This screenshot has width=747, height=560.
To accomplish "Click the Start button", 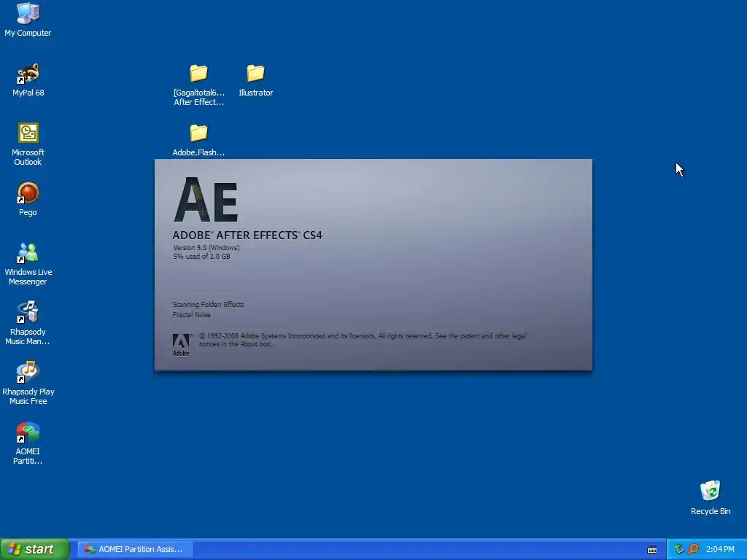I will click(x=35, y=549).
